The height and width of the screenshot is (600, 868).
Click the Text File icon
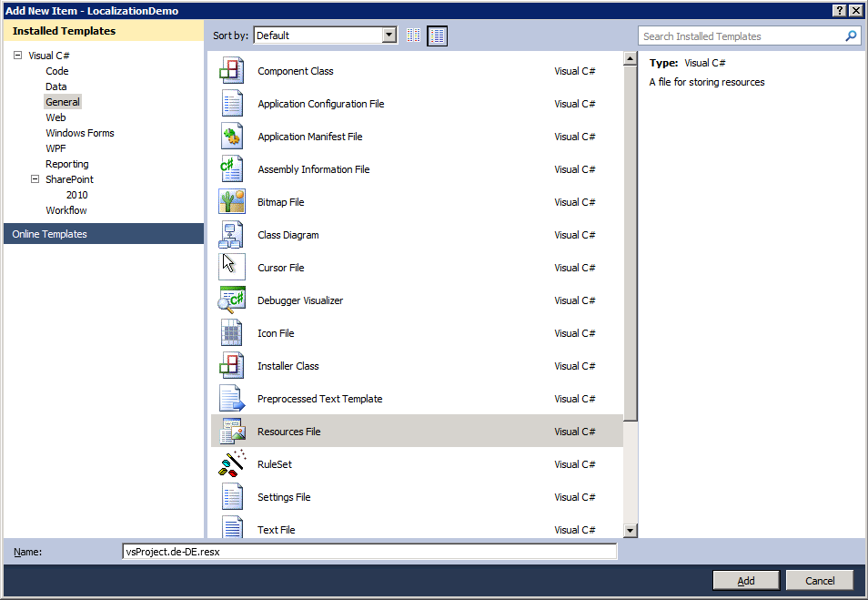click(232, 526)
